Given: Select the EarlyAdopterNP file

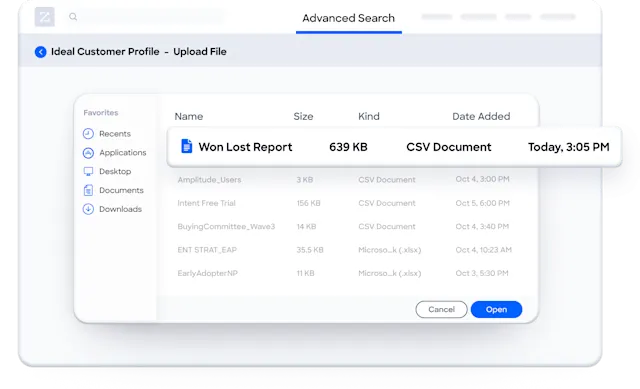Looking at the screenshot, I should (x=207, y=273).
